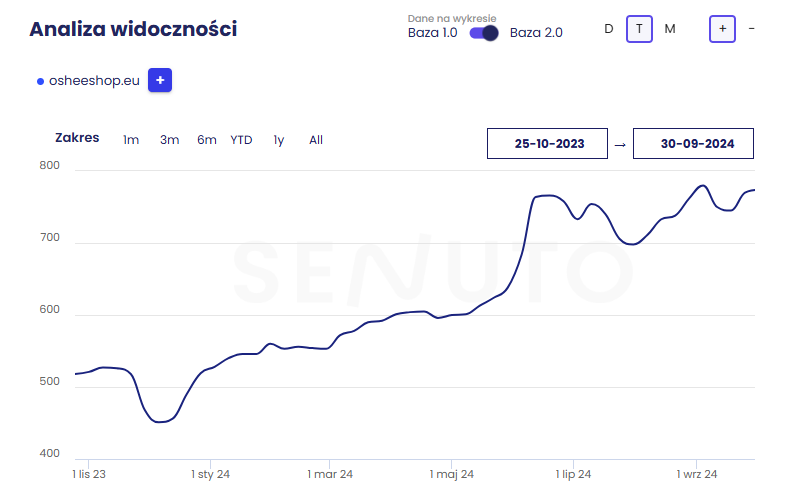Open start date field 25-10-2023
This screenshot has height=497, width=795.
[x=548, y=144]
